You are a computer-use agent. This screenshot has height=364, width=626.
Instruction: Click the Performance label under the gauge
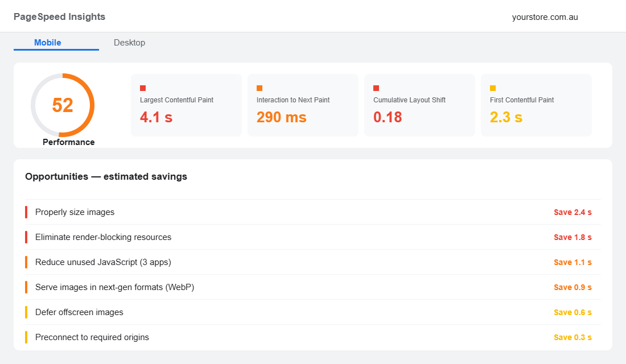click(x=69, y=142)
